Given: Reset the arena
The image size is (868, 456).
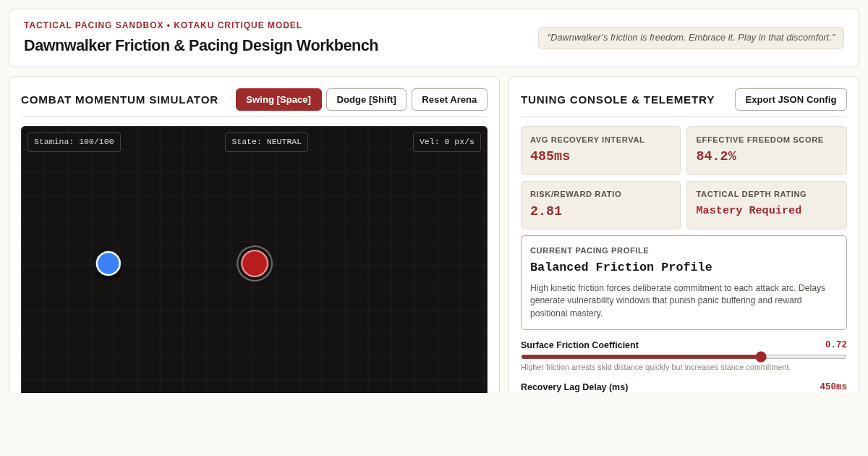Looking at the screenshot, I should click(449, 100).
